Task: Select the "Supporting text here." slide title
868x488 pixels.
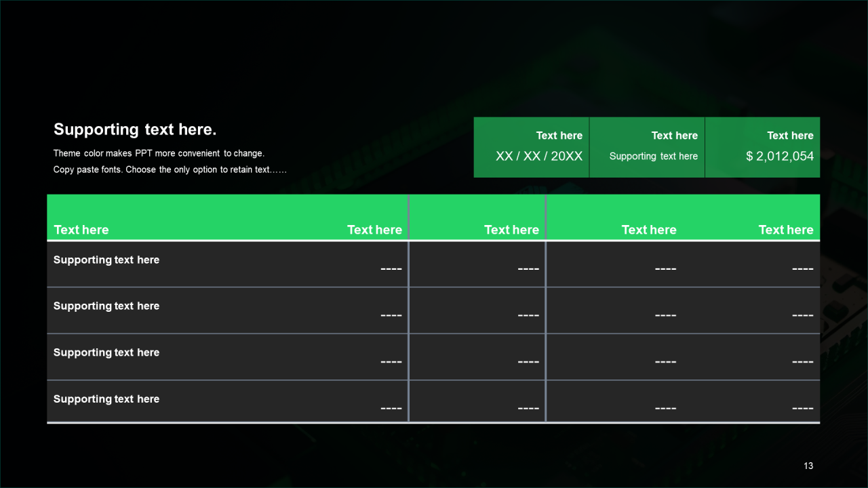Action: click(x=135, y=129)
